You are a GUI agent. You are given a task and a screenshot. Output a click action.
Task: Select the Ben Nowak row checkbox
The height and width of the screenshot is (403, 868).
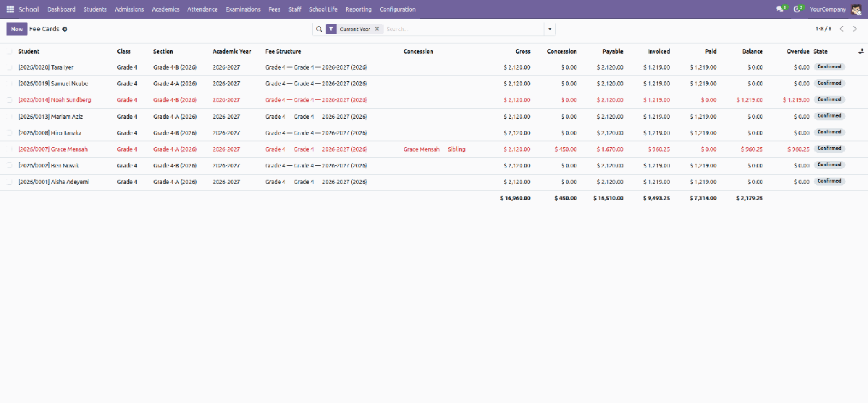coord(9,165)
